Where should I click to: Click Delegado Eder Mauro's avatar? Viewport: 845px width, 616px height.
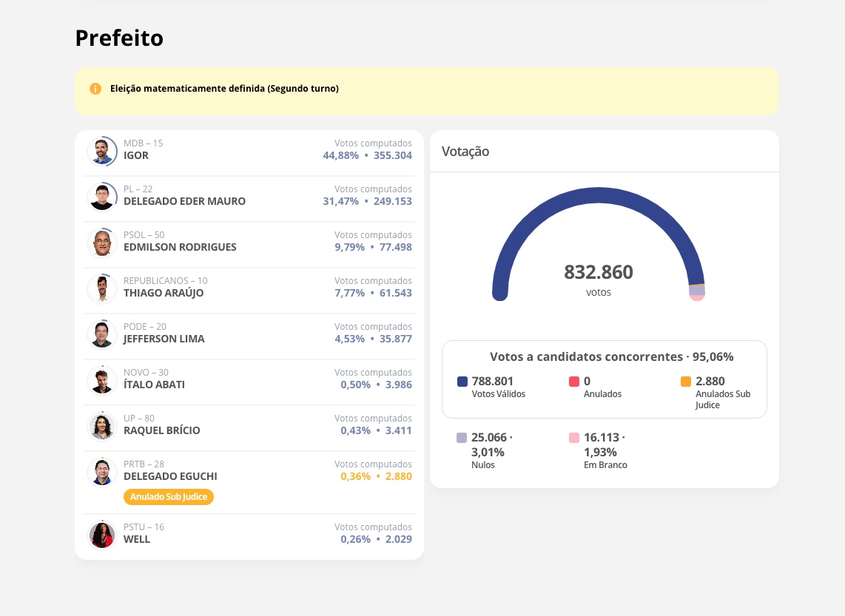pyautogui.click(x=102, y=197)
